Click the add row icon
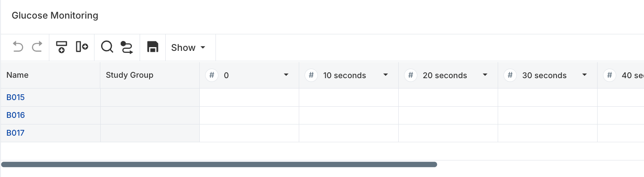Screen dimensions: 644x177 click(x=62, y=47)
